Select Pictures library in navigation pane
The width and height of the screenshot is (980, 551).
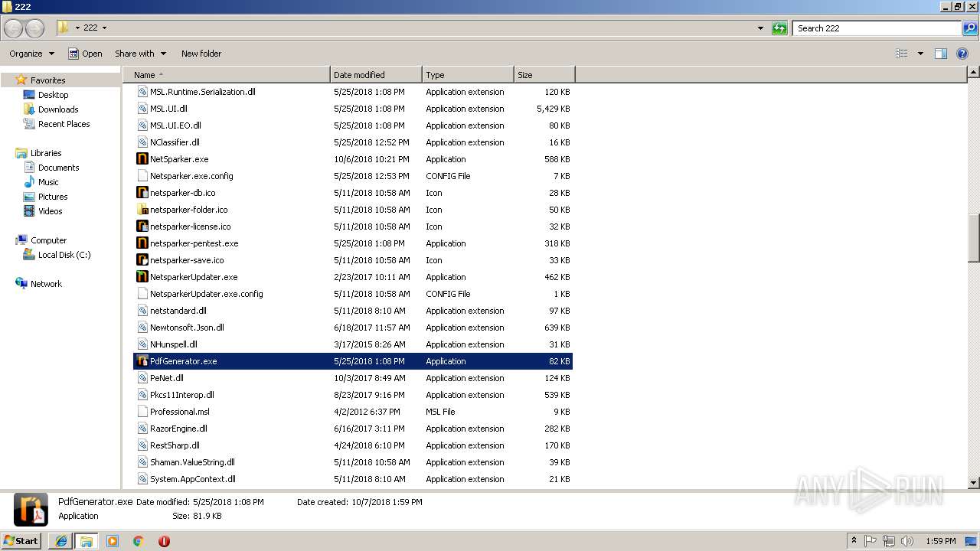coord(53,197)
